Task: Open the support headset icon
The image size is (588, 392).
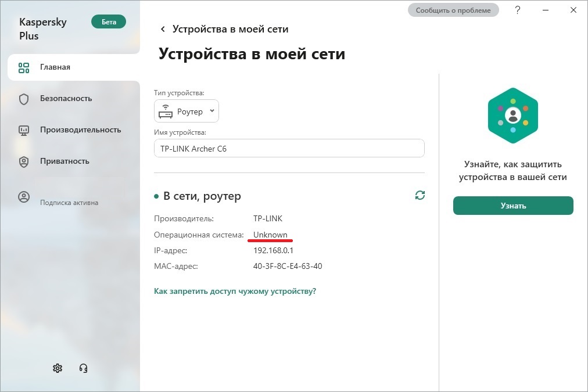Action: 83,368
